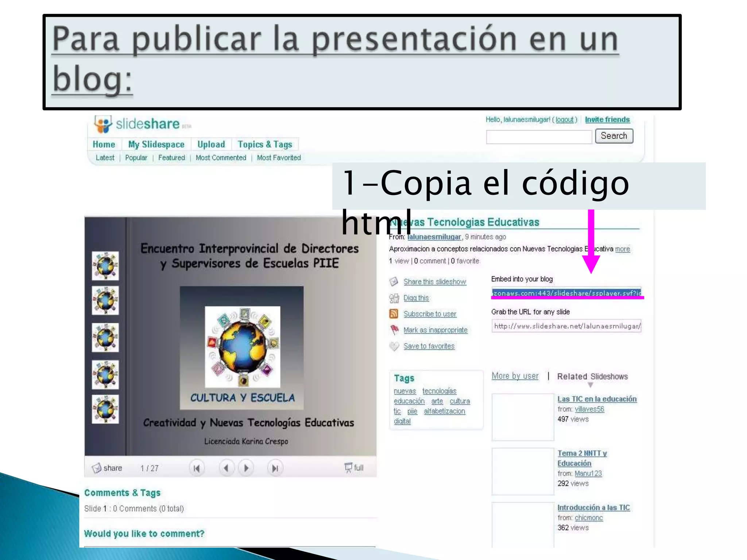This screenshot has width=747, height=560.
Task: Click the Invite friends link
Action: click(x=607, y=120)
